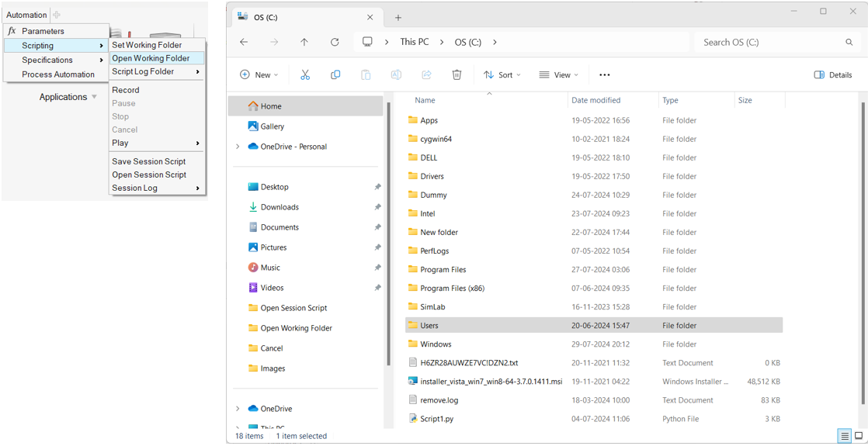Select Open Working Folder menu entry
The height and width of the screenshot is (446, 868).
click(x=151, y=58)
